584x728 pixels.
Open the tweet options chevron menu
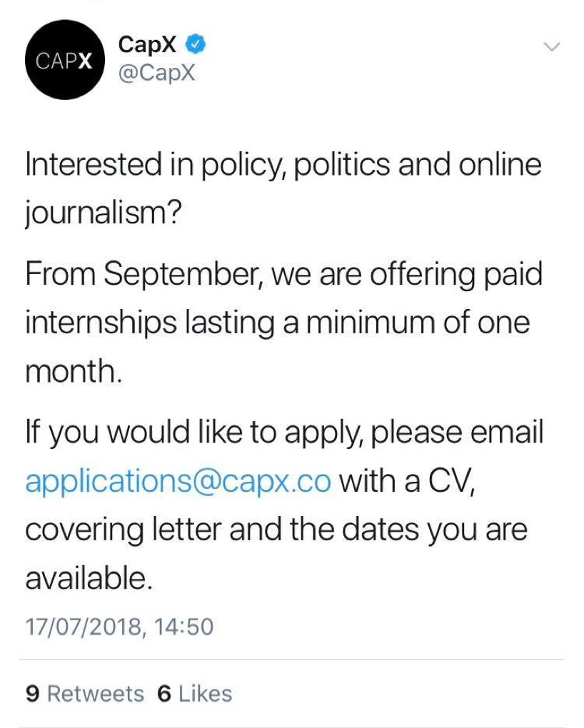[552, 47]
